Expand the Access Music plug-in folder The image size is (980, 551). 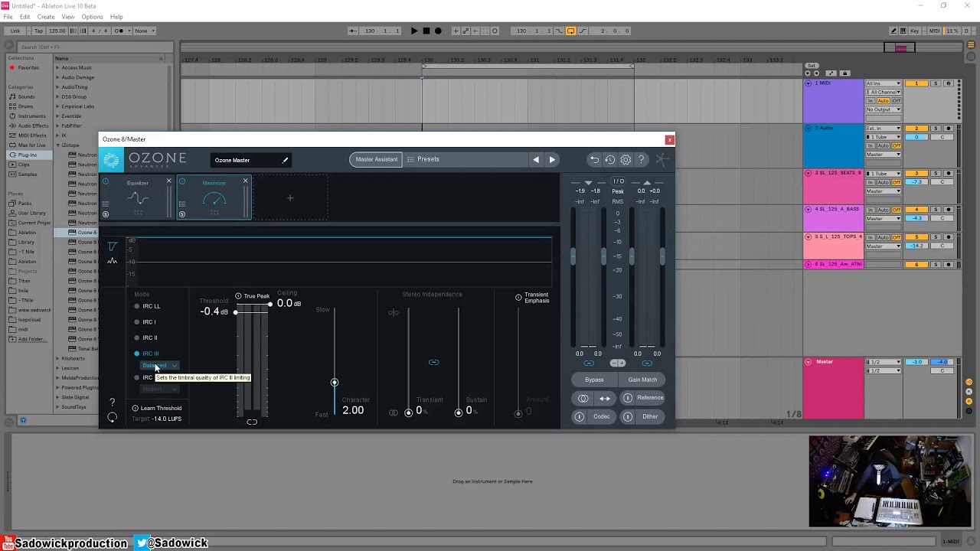(x=57, y=67)
